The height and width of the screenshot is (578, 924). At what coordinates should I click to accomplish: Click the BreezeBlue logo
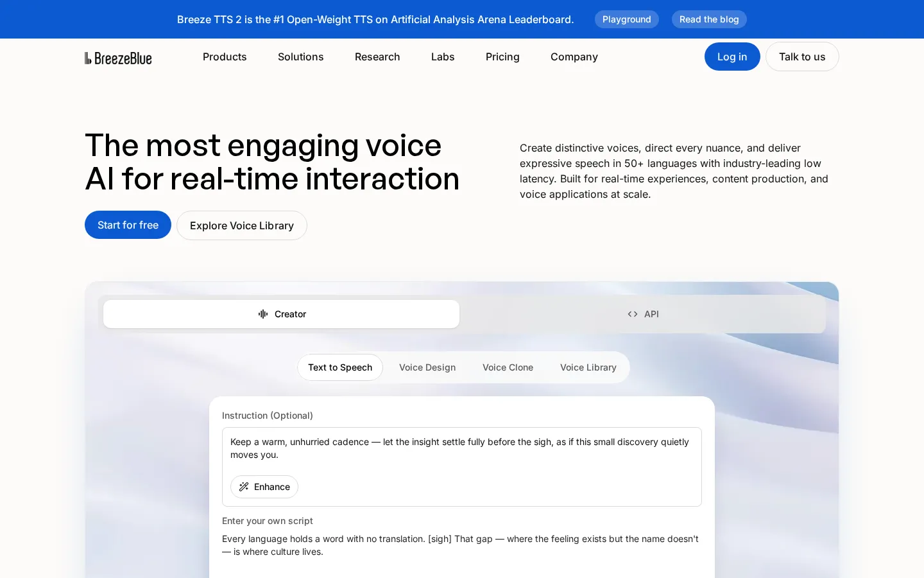coord(118,58)
